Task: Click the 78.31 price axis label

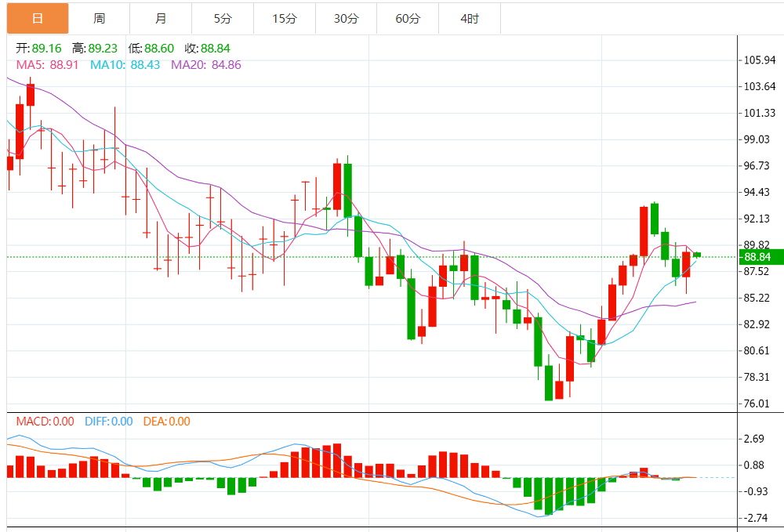Action: pos(757,377)
